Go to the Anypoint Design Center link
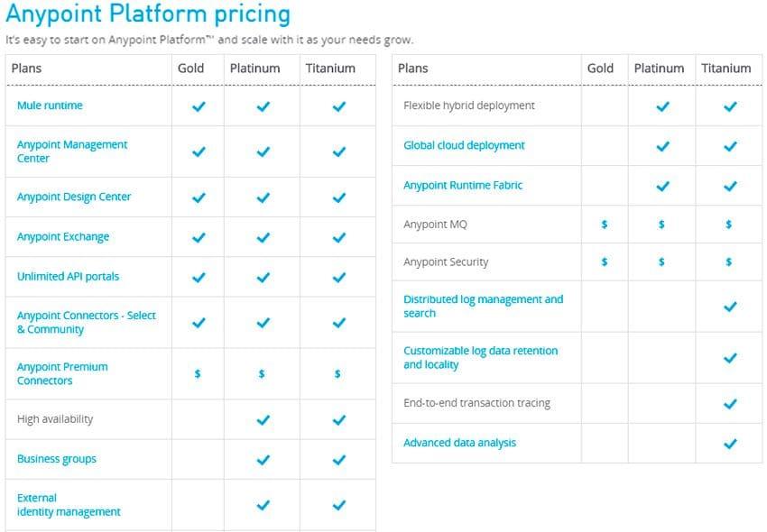 point(74,197)
